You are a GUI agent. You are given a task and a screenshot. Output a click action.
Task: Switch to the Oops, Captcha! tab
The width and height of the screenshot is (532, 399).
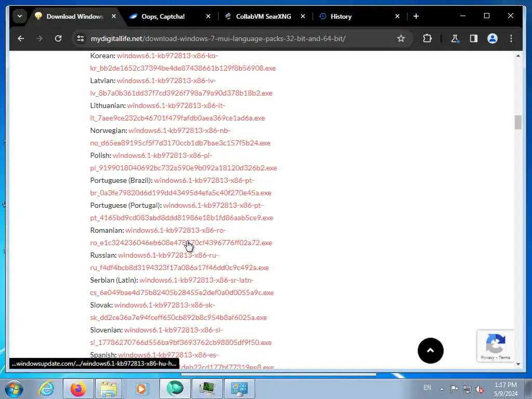163,16
